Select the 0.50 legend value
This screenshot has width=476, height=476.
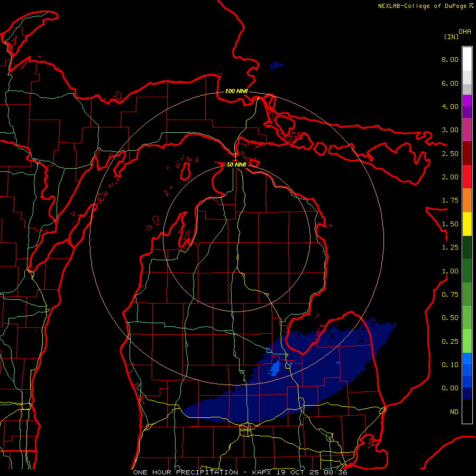450,318
